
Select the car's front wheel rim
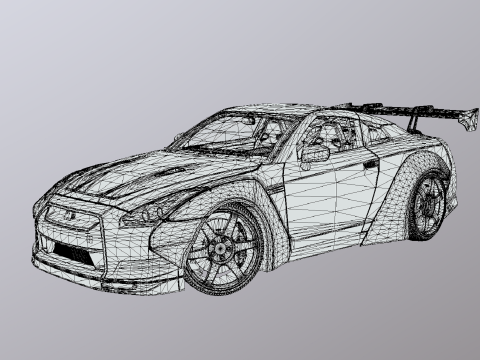(x=221, y=249)
